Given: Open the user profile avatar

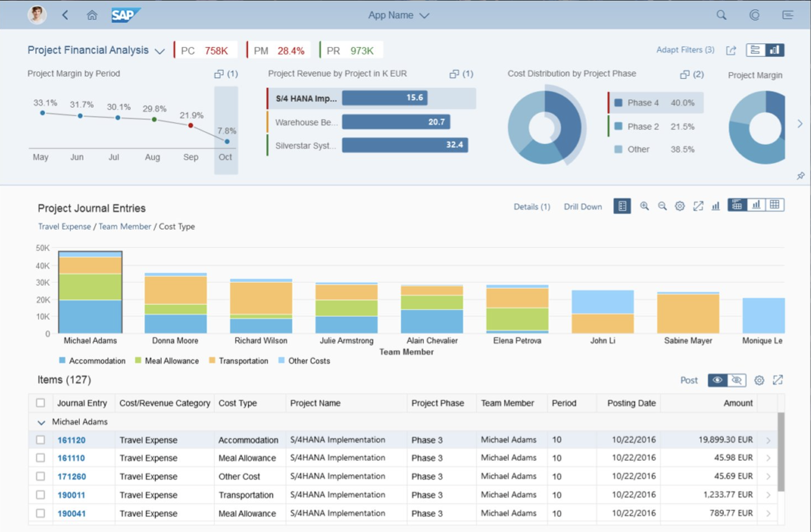Looking at the screenshot, I should click(x=37, y=15).
